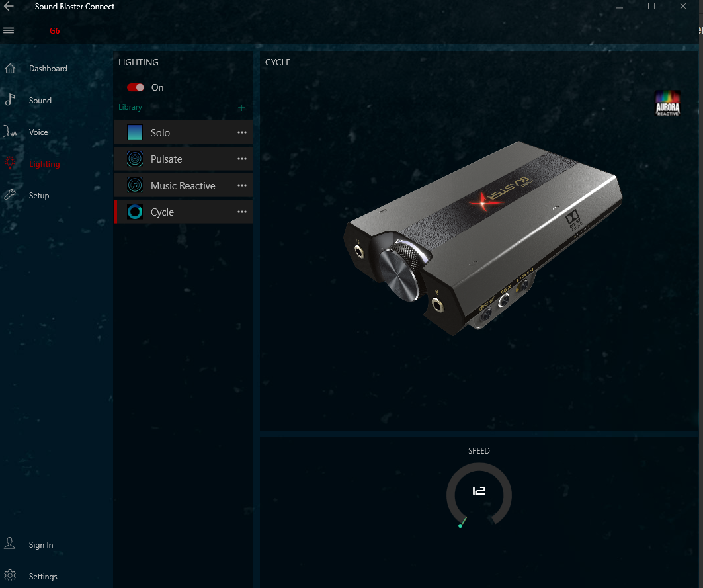This screenshot has width=703, height=588.
Task: Click the Settings gear icon
Action: (10, 575)
